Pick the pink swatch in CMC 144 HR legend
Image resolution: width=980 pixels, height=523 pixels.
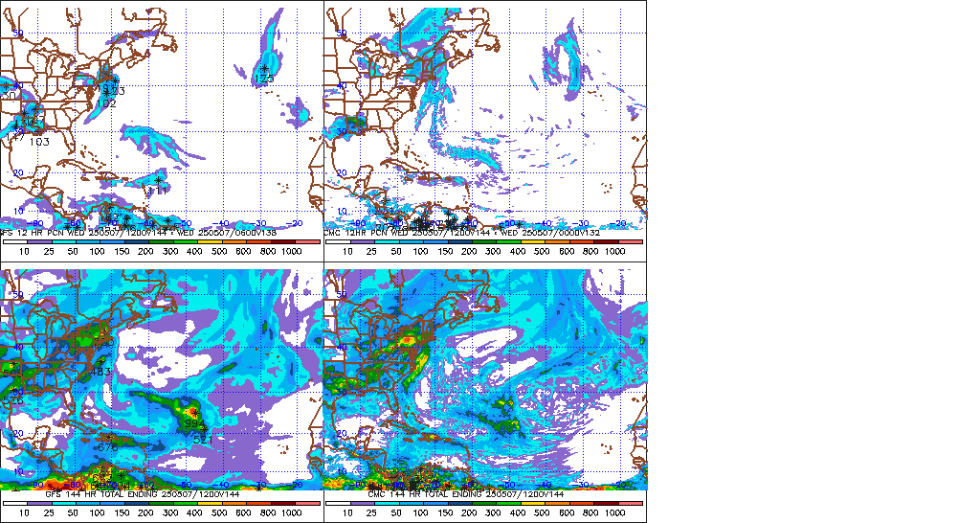pyautogui.click(x=631, y=503)
